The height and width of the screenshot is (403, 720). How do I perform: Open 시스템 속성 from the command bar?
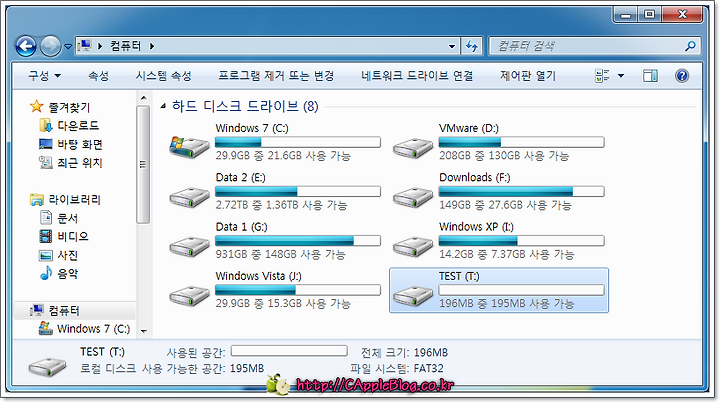[x=163, y=75]
